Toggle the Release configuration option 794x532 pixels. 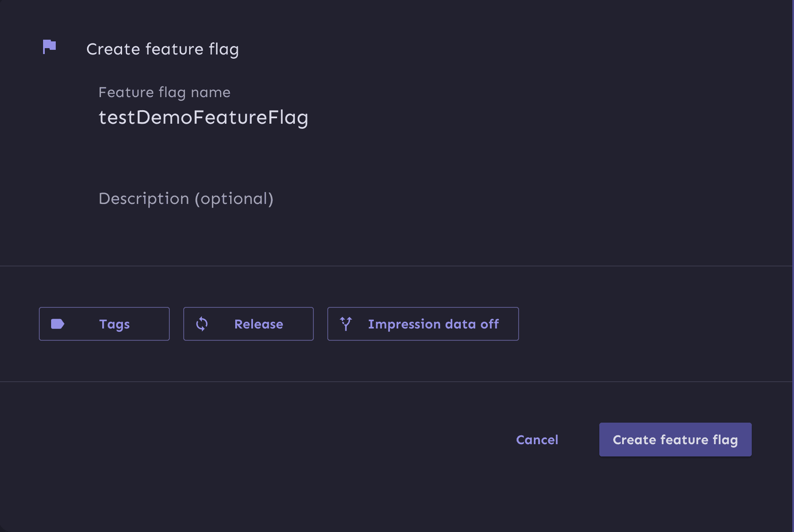pos(248,324)
